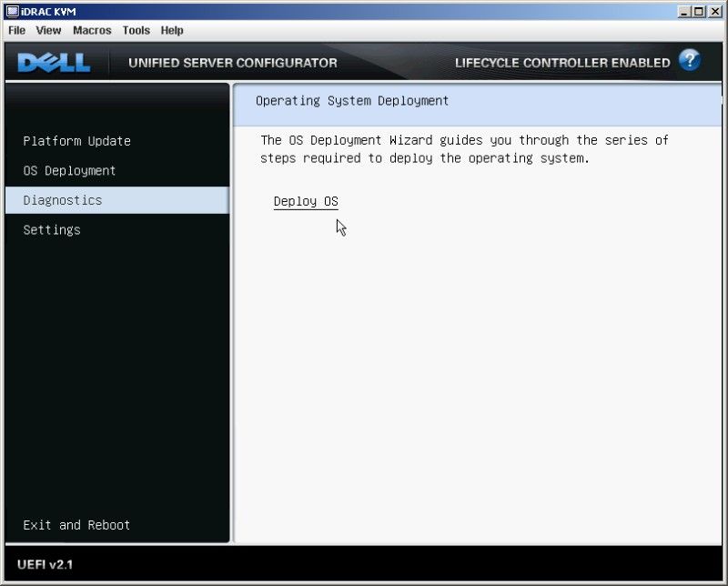The width and height of the screenshot is (728, 586).
Task: Click the Deploy OS link
Action: click(306, 202)
